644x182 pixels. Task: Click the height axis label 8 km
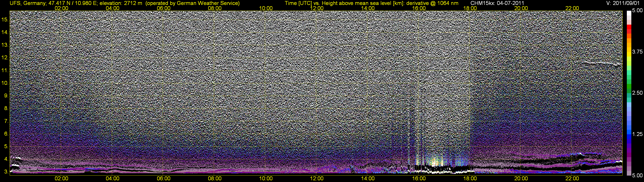point(6,108)
